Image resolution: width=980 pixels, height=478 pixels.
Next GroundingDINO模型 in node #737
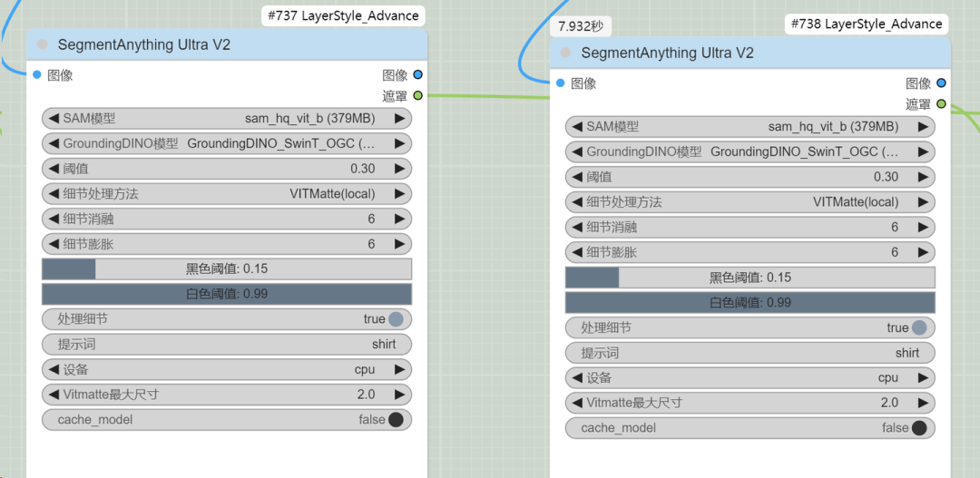(399, 143)
